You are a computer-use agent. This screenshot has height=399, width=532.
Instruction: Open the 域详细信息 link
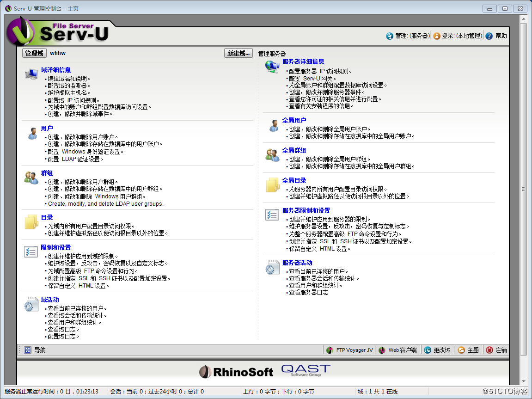click(x=56, y=69)
